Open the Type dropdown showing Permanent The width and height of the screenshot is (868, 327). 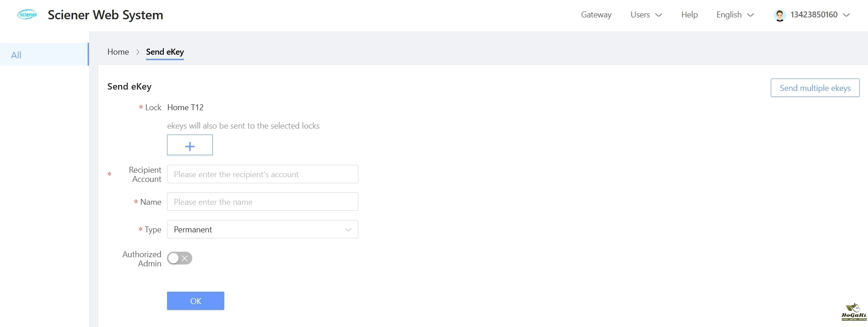click(x=262, y=229)
